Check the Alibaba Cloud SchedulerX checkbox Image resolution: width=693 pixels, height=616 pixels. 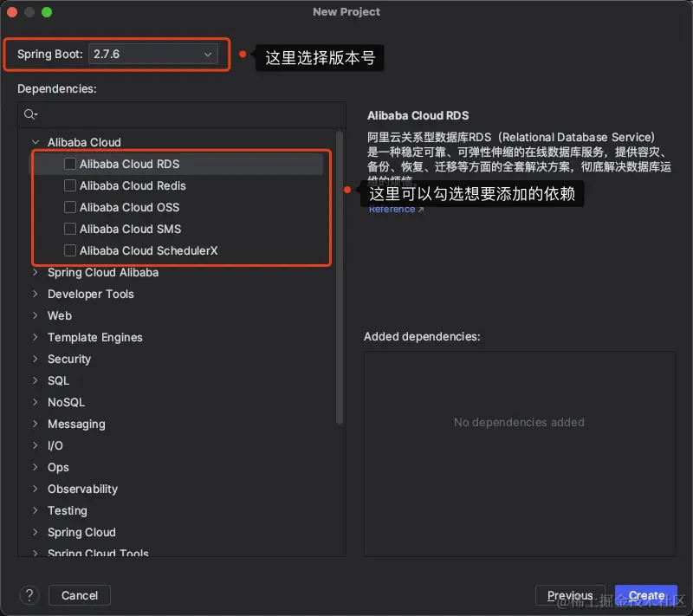point(70,250)
